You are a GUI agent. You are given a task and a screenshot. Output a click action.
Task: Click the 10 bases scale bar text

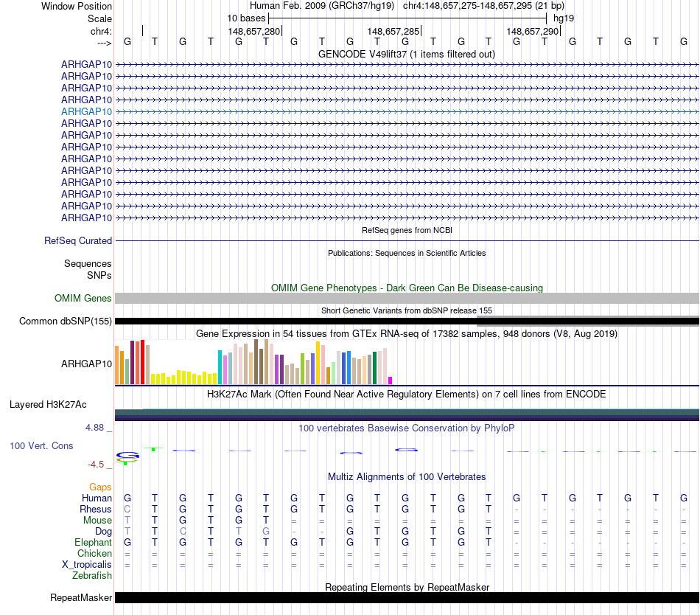(246, 18)
